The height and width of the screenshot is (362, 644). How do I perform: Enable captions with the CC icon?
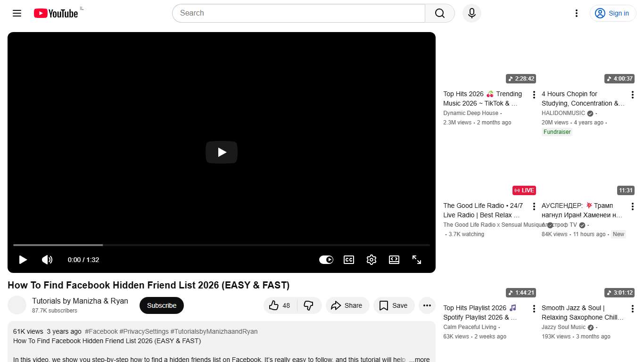pyautogui.click(x=349, y=260)
